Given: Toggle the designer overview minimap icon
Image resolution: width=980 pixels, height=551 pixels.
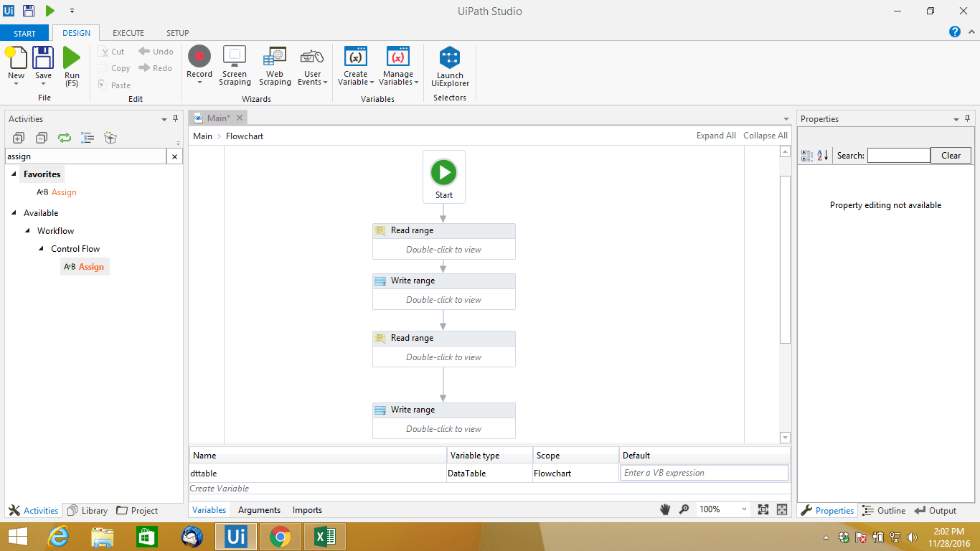Looking at the screenshot, I should tap(782, 509).
